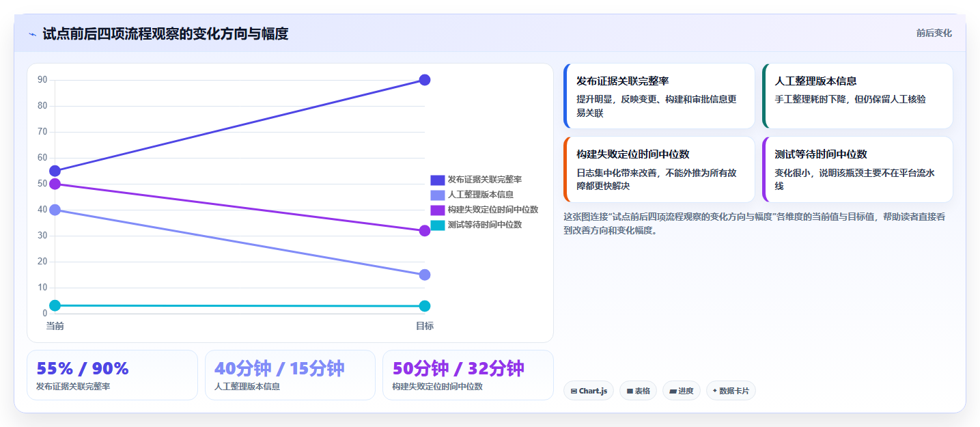Click the legend label 人工整理版本信息
This screenshot has height=427, width=980.
coord(481,195)
